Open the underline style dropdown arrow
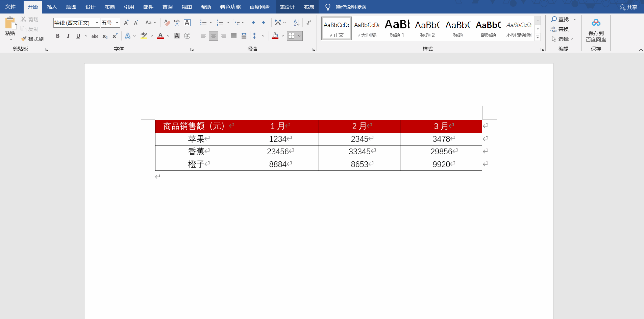Image resolution: width=644 pixels, height=319 pixels. pos(86,36)
